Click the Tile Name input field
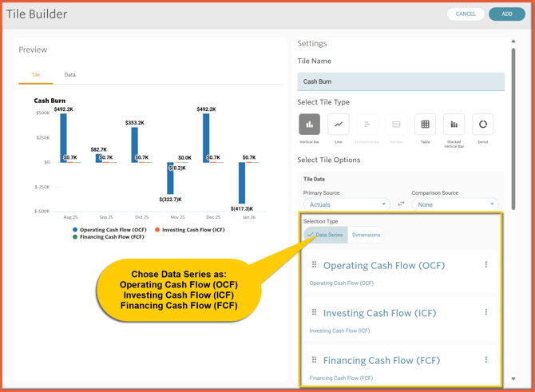Image resolution: width=535 pixels, height=392 pixels. pyautogui.click(x=401, y=81)
